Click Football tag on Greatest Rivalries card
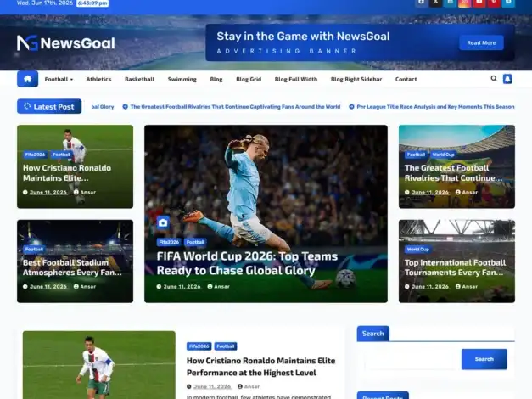 coord(416,155)
